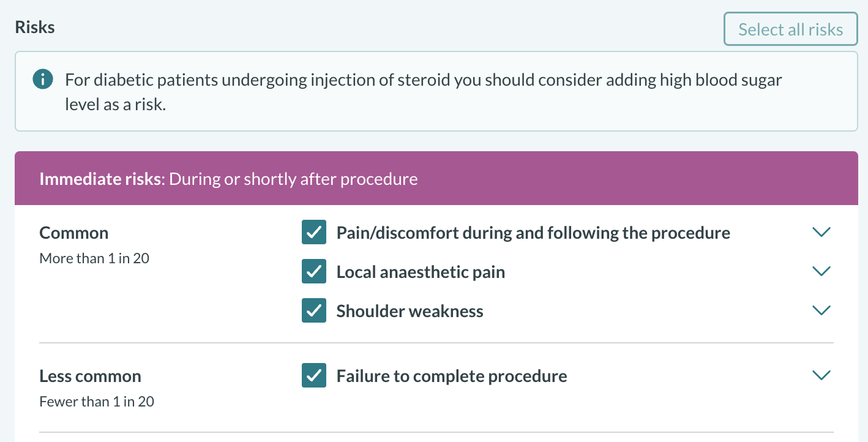Viewport: 868px width, 442px height.
Task: Click the Less common frequency heading
Action: pyautogui.click(x=91, y=376)
